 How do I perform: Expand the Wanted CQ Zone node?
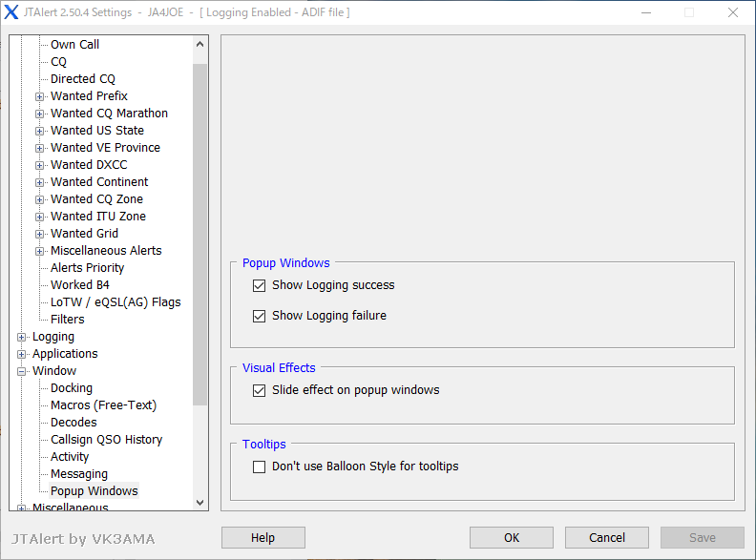coord(39,199)
